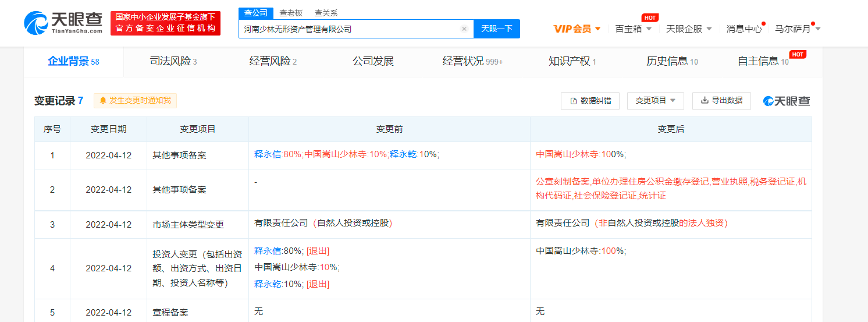This screenshot has height=322, width=868.
Task: Open the 司法风险 tab
Action: coord(173,61)
